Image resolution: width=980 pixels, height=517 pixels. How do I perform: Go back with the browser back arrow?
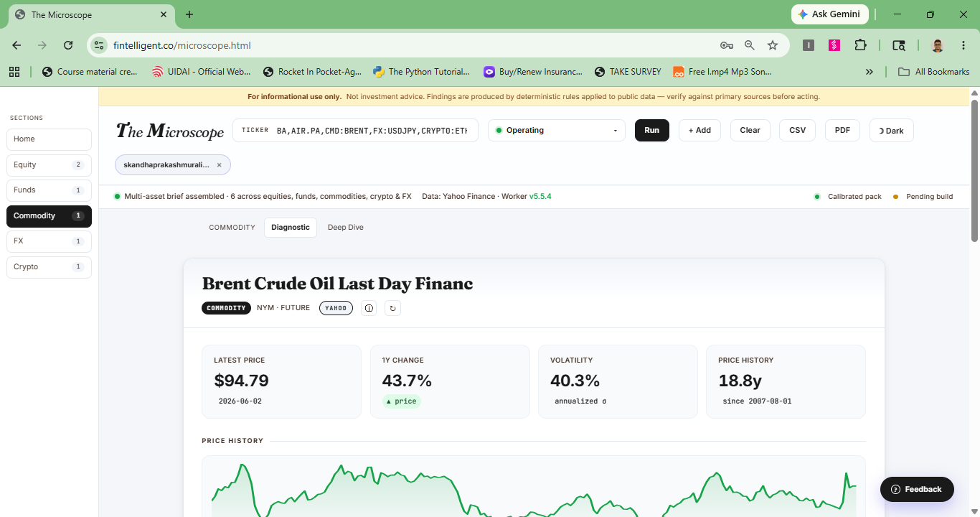coord(17,45)
